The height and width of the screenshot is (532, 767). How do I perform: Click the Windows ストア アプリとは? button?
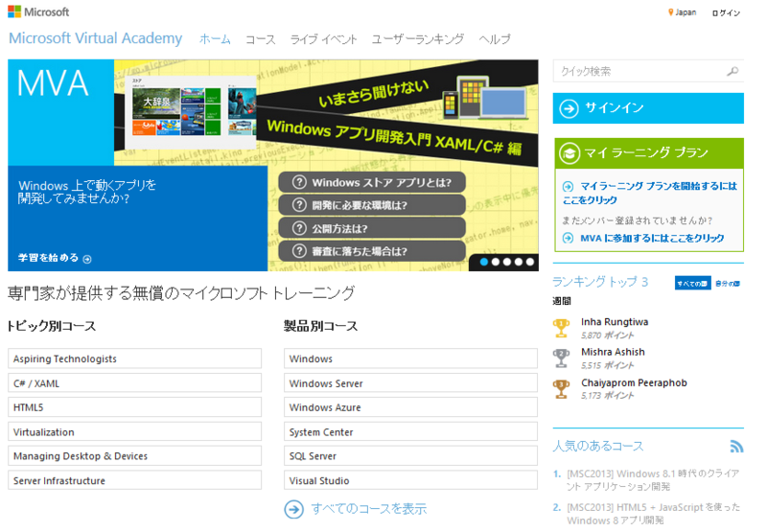tap(372, 182)
